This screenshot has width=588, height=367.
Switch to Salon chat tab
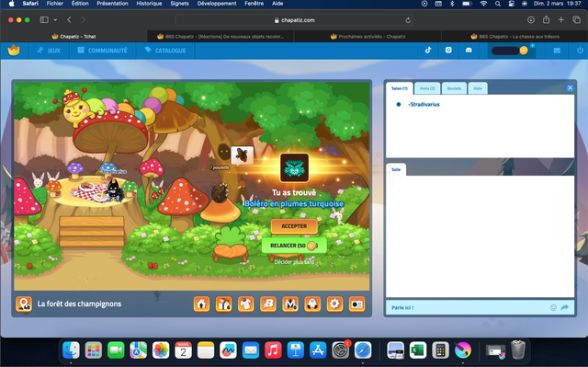[x=400, y=88]
